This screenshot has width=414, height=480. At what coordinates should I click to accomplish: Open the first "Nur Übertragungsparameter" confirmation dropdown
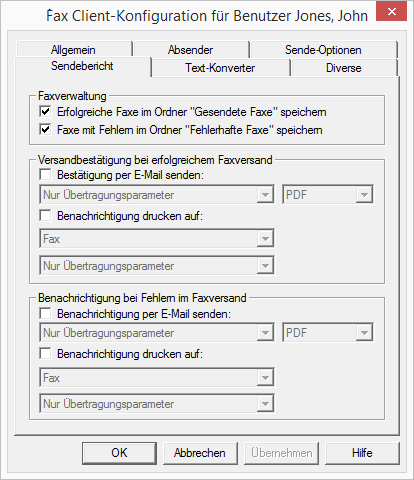[157, 195]
